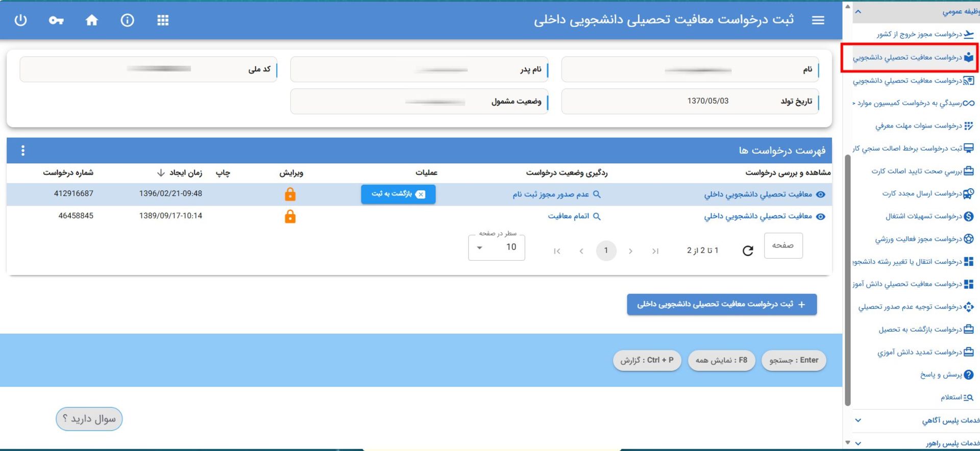Viewport: 980px width, 451px height.
Task: Open اتمام معافیت tracking link
Action: click(569, 216)
